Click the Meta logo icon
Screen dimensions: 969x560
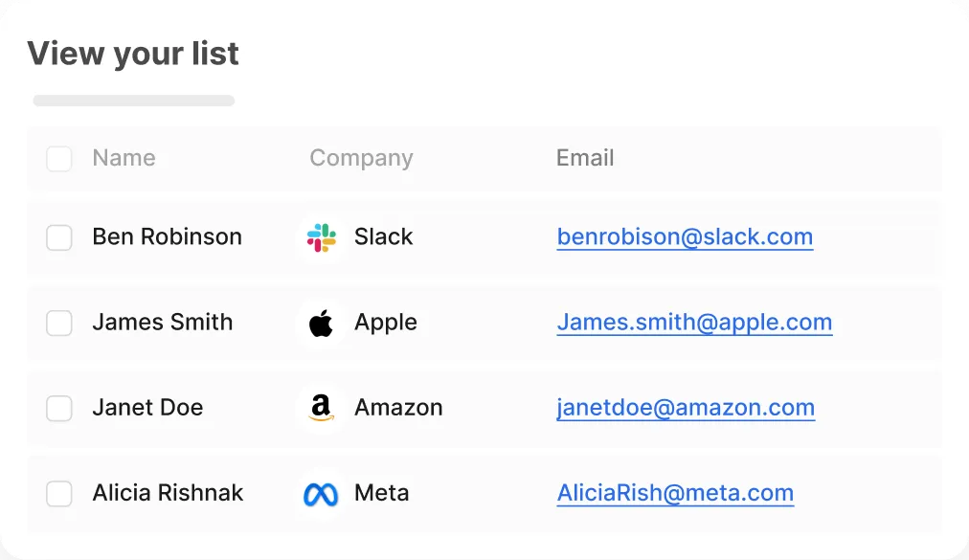tap(322, 494)
